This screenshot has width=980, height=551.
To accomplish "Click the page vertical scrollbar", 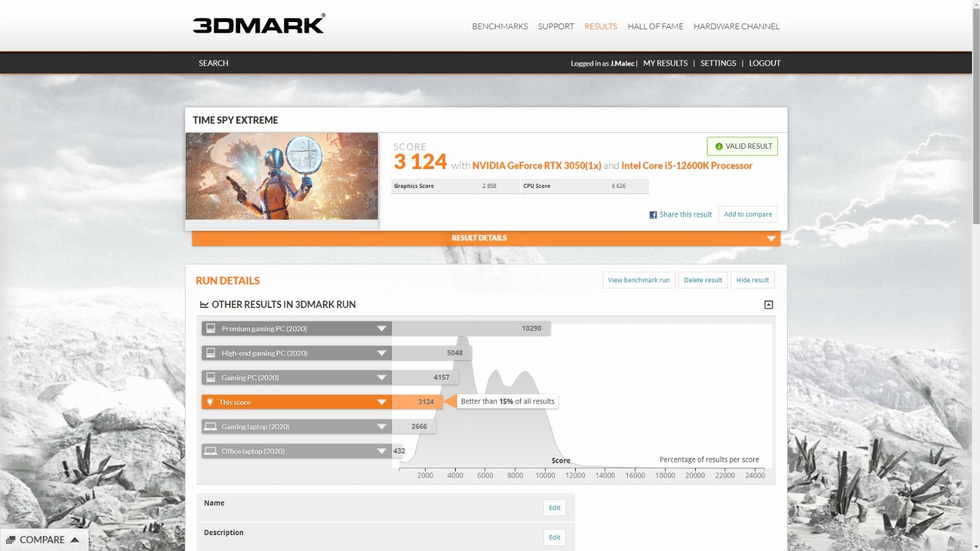I will coord(976,116).
